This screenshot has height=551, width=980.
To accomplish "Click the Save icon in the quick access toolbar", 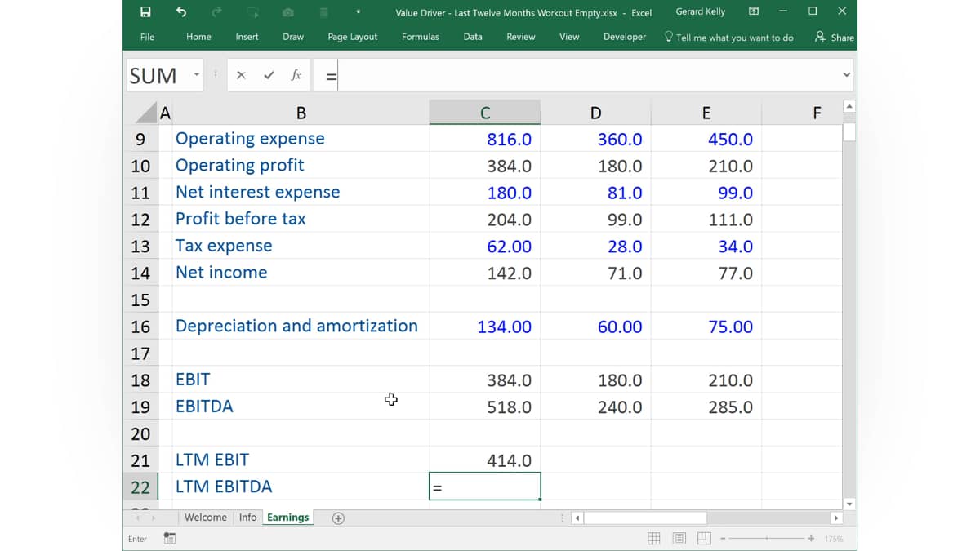I will (x=145, y=11).
